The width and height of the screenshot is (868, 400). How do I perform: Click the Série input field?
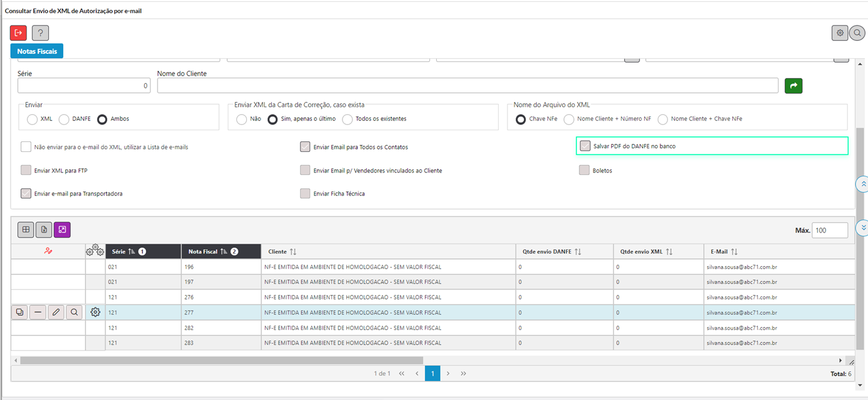click(x=84, y=86)
